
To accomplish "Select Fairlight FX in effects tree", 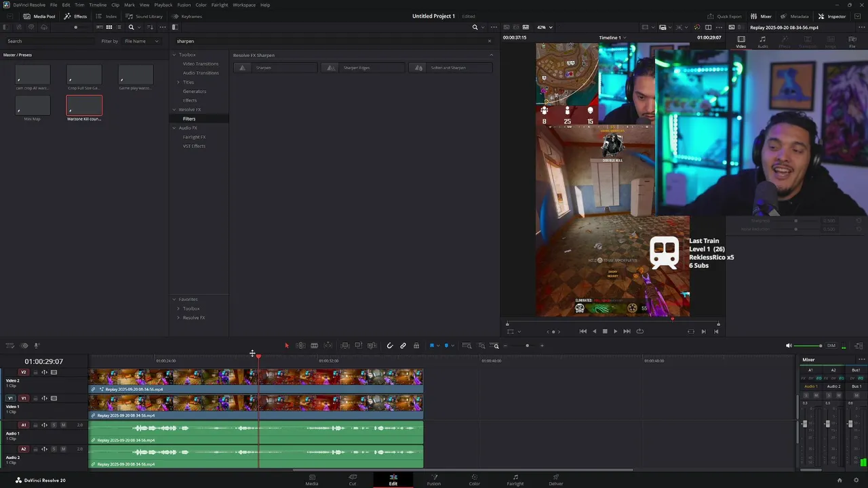I will point(194,137).
